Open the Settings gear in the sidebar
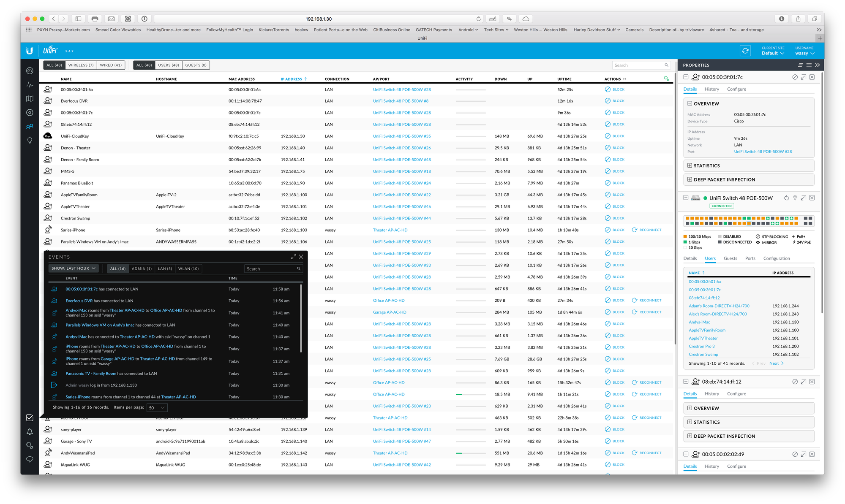The height and width of the screenshot is (504, 845). pyautogui.click(x=30, y=445)
